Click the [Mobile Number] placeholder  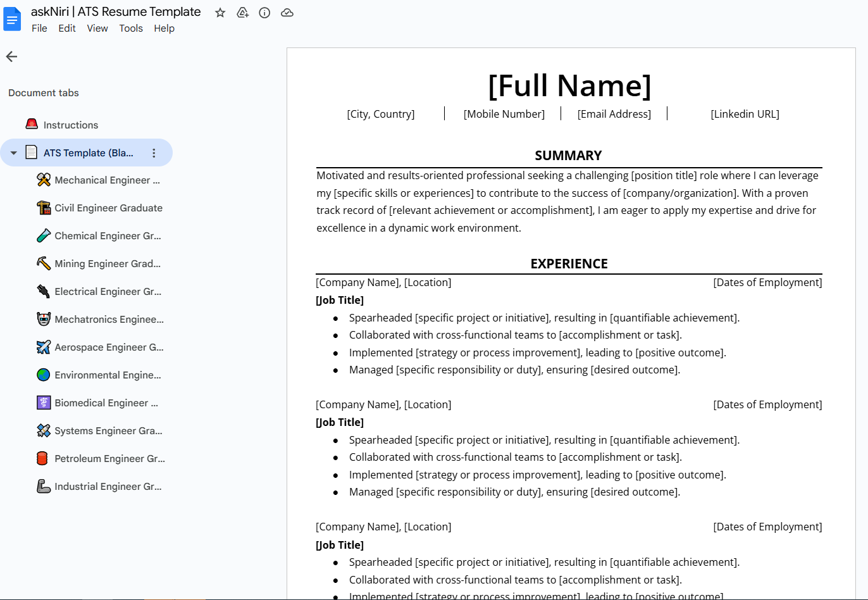pyautogui.click(x=504, y=114)
